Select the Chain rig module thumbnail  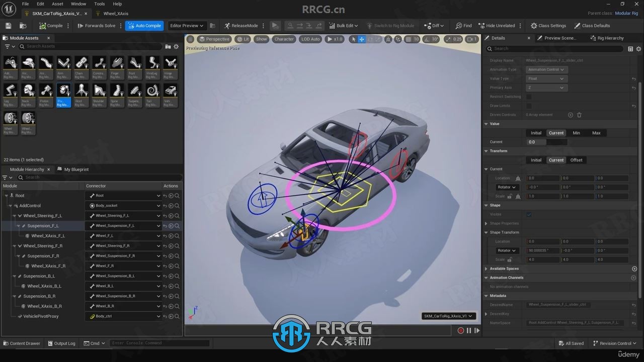coord(82,67)
